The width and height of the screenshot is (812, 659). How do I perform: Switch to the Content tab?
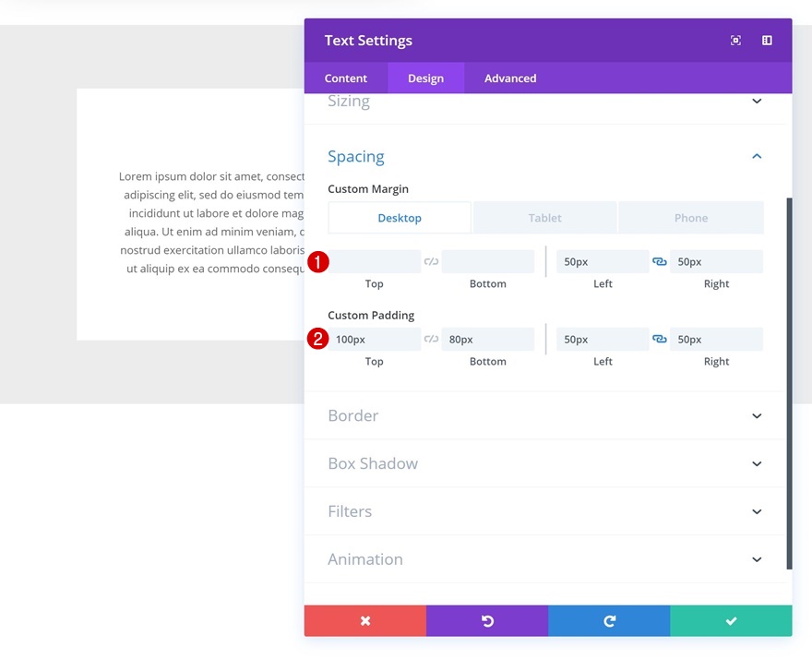[x=346, y=78]
